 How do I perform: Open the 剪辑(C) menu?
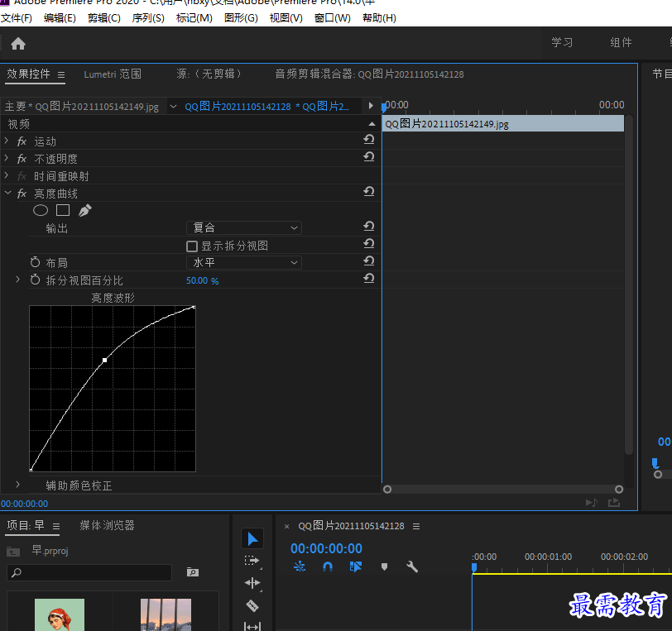click(x=103, y=18)
